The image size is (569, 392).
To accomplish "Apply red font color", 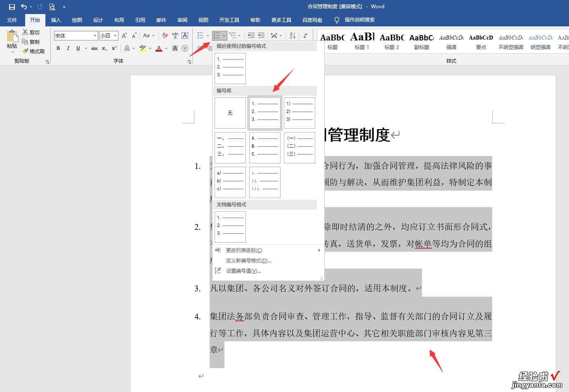I will [159, 48].
